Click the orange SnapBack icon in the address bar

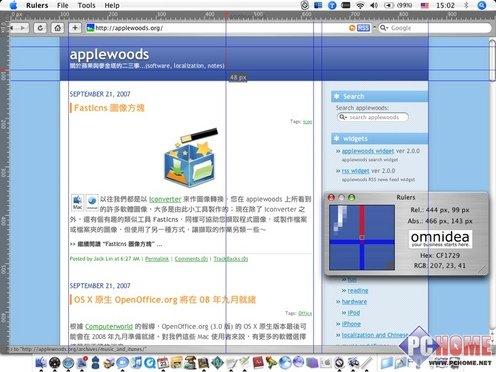click(352, 28)
